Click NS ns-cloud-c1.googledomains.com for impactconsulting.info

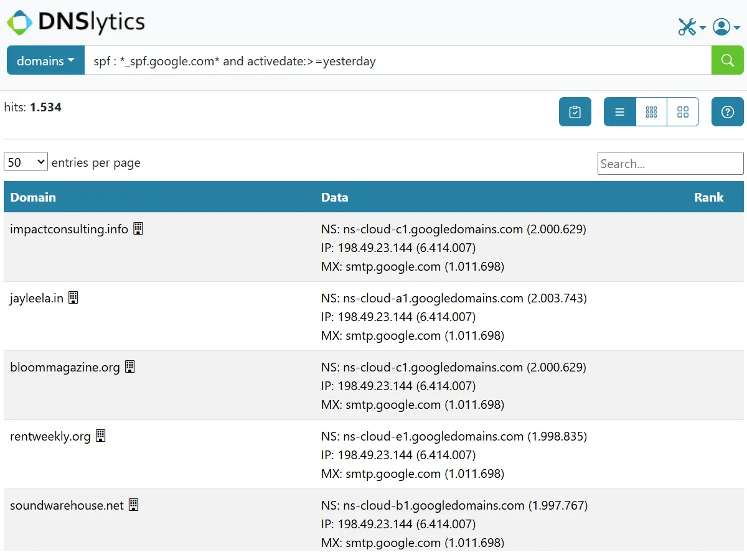433,229
